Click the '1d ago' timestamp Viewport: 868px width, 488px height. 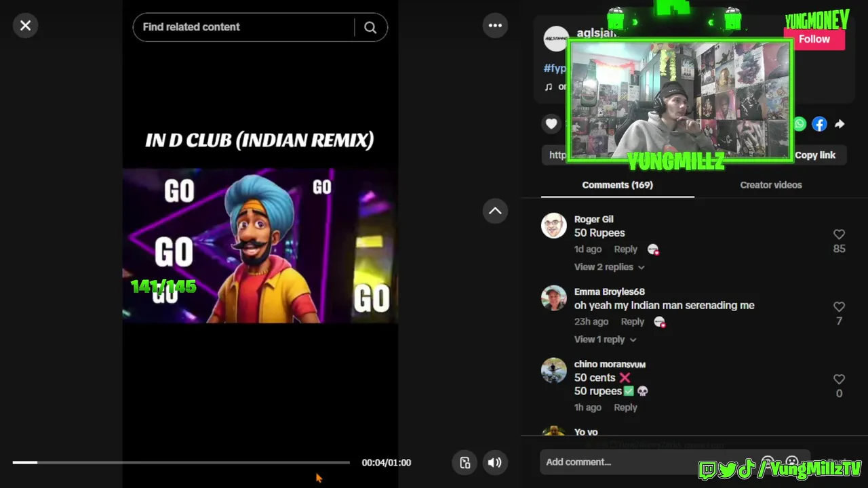point(588,249)
